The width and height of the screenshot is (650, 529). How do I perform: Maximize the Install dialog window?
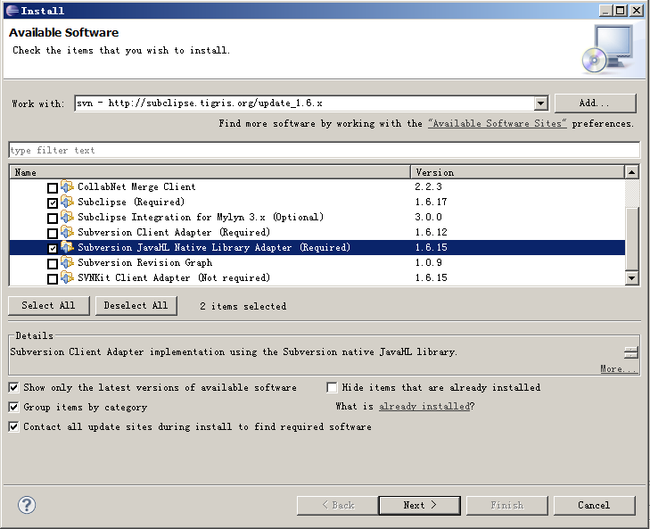pos(621,10)
